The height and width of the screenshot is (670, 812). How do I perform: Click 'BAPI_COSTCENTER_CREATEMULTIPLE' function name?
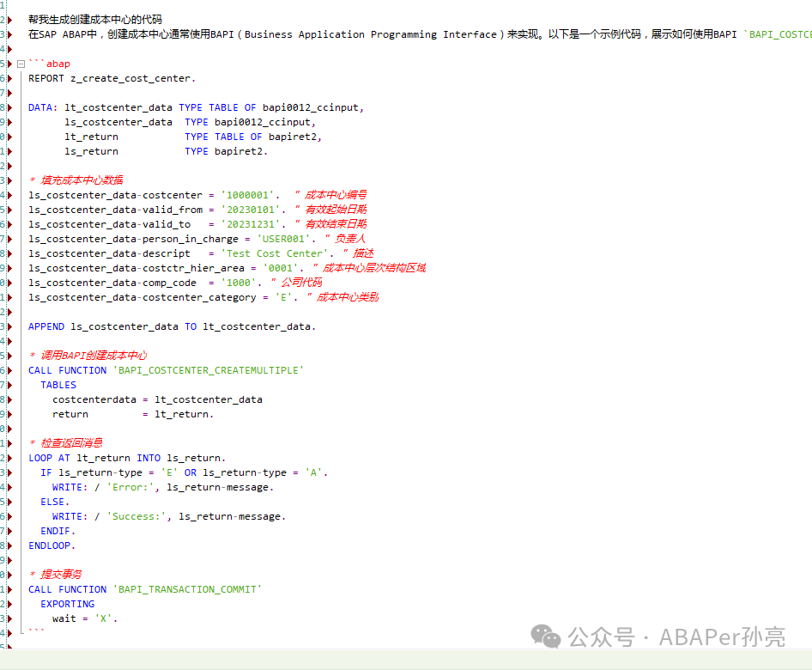point(209,370)
